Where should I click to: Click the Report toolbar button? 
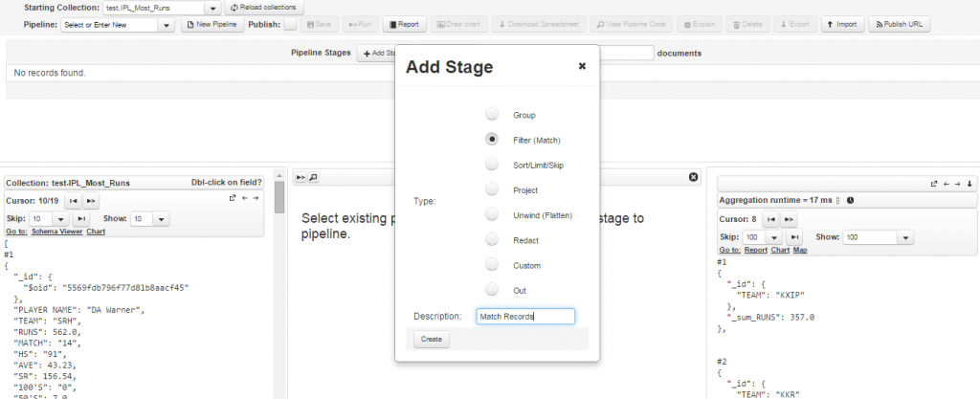point(404,25)
